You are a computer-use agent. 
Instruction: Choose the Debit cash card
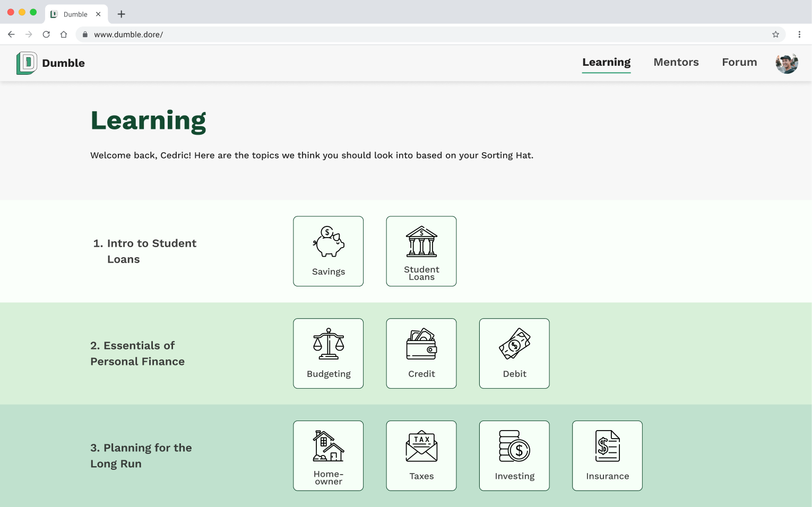(x=514, y=354)
